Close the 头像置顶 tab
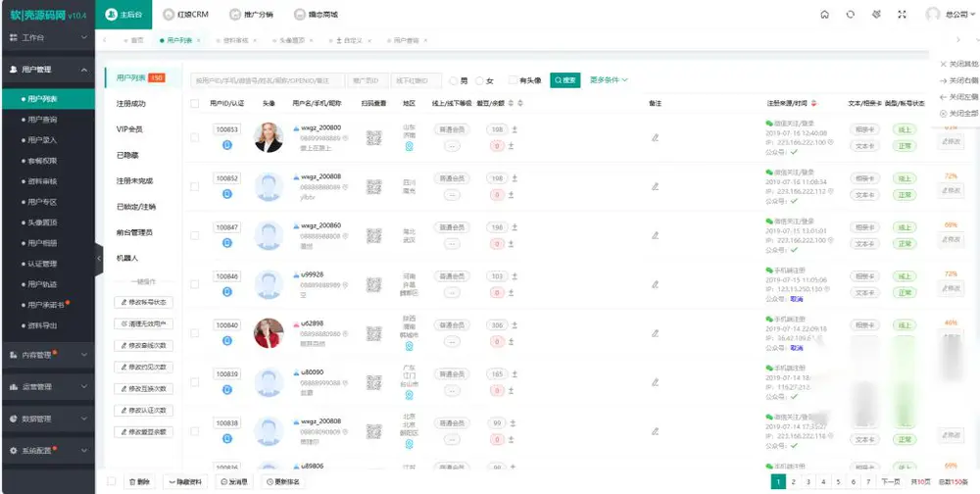Image resolution: width=980 pixels, height=494 pixels. [312, 40]
